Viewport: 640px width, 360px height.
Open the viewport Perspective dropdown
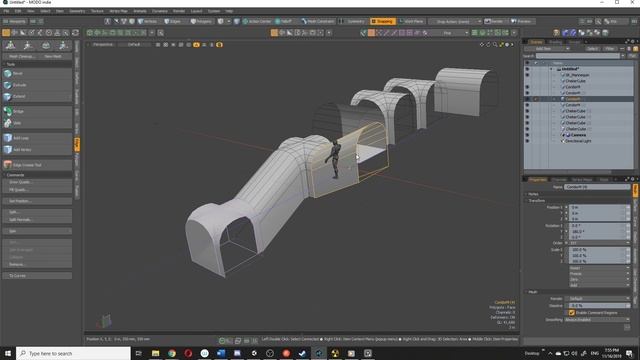pyautogui.click(x=102, y=44)
